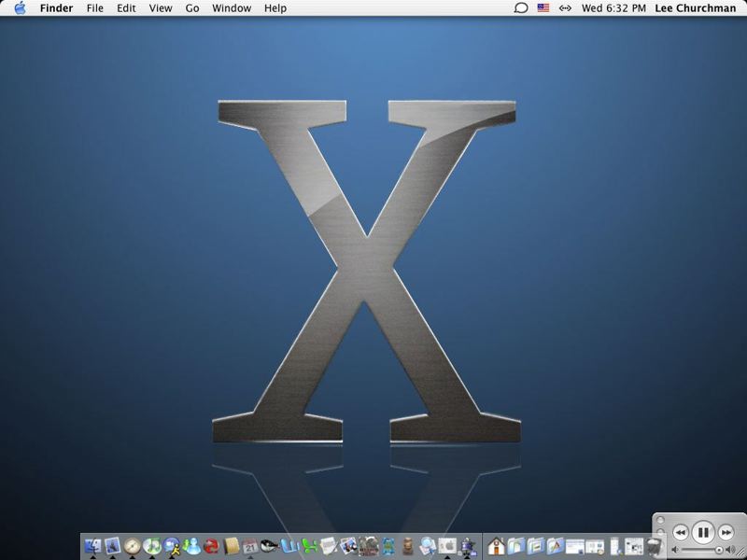The image size is (747, 560).
Task: Open iCal calendar icon in dock
Action: 250,547
